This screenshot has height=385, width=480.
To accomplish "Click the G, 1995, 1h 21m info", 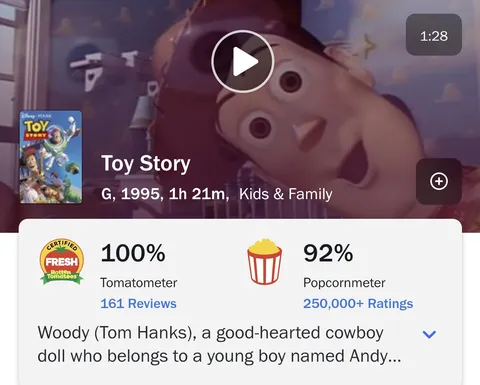I will (165, 194).
